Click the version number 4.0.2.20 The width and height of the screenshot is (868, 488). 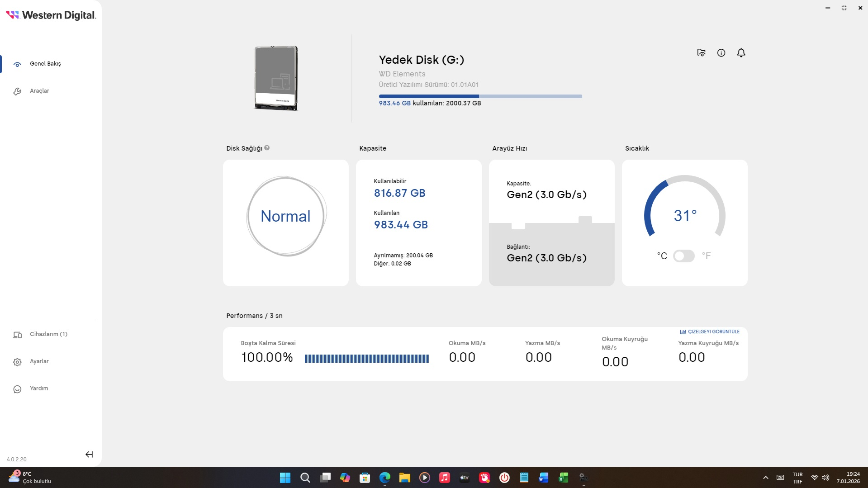tap(17, 460)
